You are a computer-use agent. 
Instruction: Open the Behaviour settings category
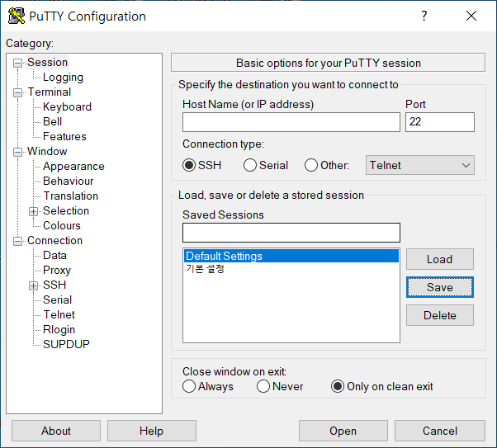coord(69,182)
